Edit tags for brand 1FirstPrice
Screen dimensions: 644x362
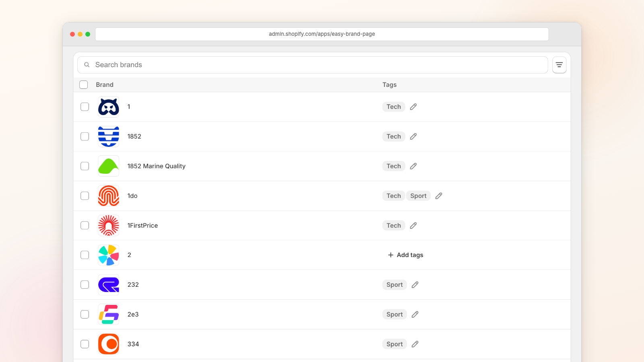[413, 226]
